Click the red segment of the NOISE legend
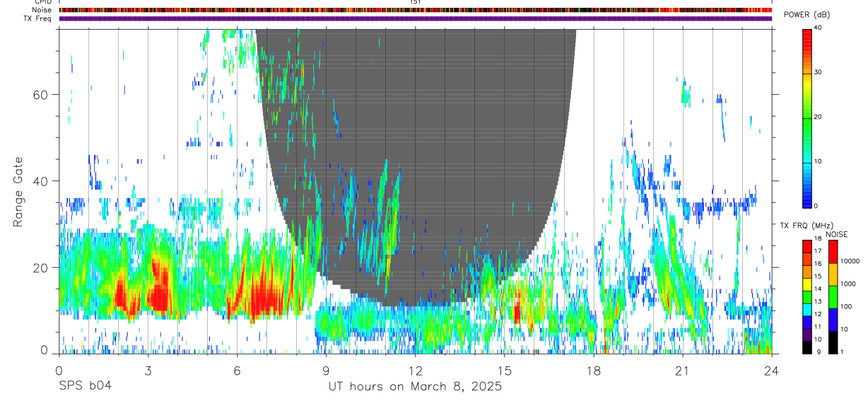868x401 pixels. [832, 252]
